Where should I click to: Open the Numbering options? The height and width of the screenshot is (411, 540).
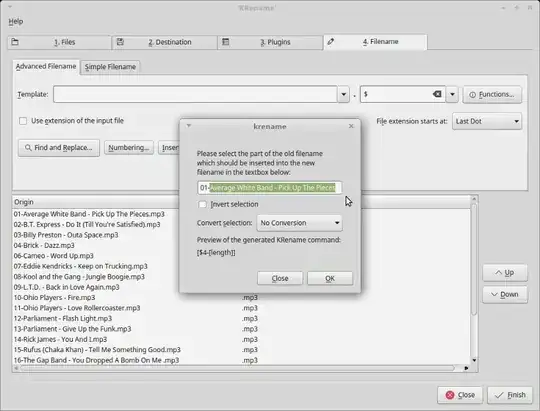(x=129, y=148)
